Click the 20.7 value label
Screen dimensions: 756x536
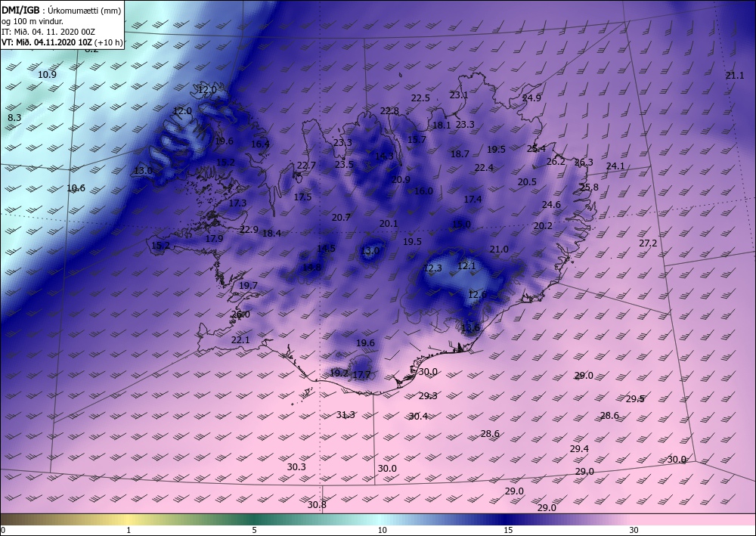[x=341, y=218]
